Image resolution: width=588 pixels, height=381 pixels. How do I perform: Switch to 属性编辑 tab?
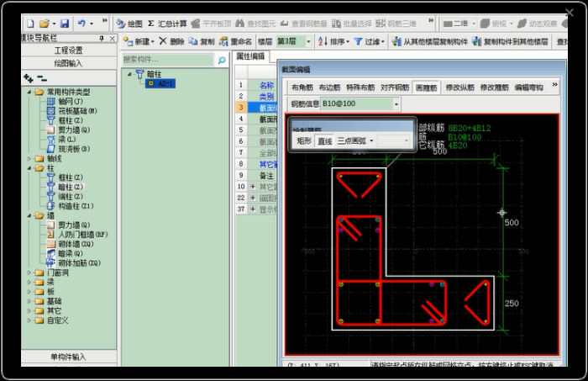point(250,56)
